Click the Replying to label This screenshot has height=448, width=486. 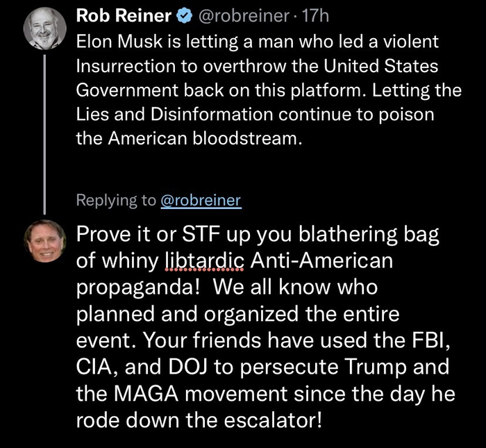tap(115, 200)
